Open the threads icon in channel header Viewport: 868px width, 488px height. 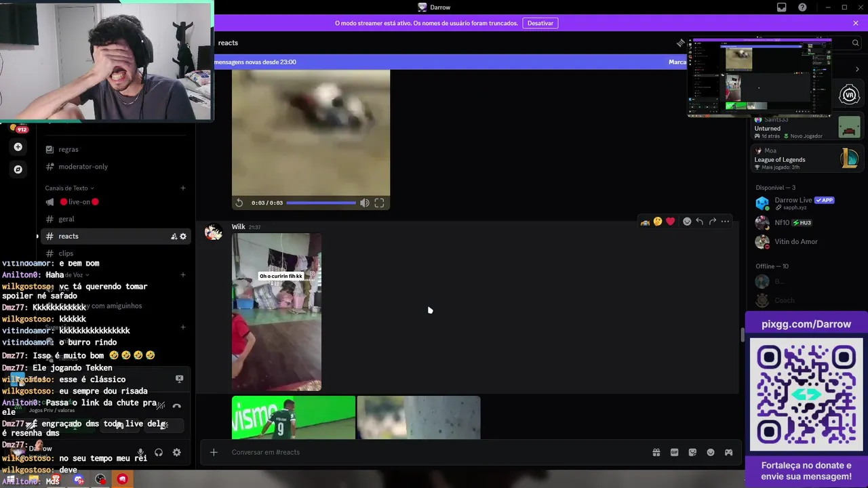[680, 43]
